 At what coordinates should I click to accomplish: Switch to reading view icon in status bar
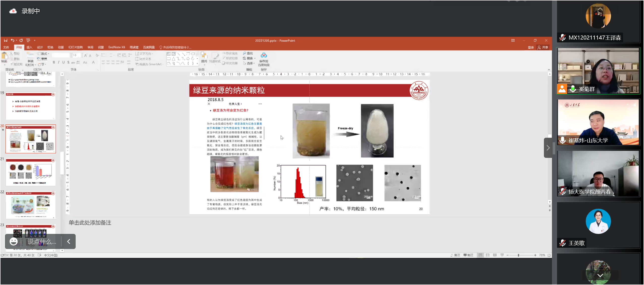point(495,255)
